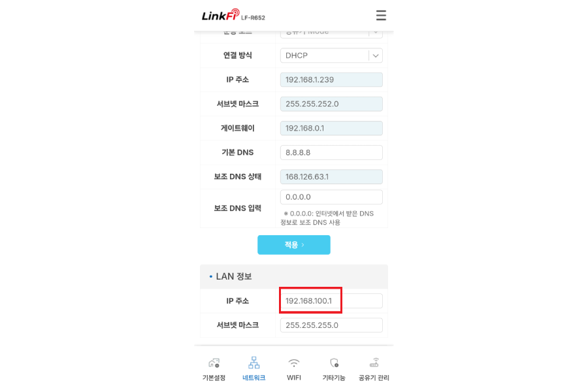Click the 게이트웨이 field 192.168.0.1
The image size is (588, 392).
[x=331, y=128]
